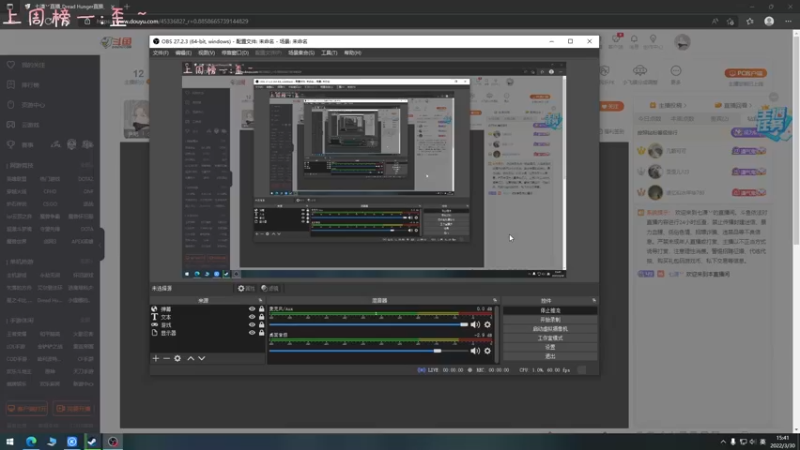
Task: Open 麦克风/Aux audio settings gear
Action: tap(488, 324)
